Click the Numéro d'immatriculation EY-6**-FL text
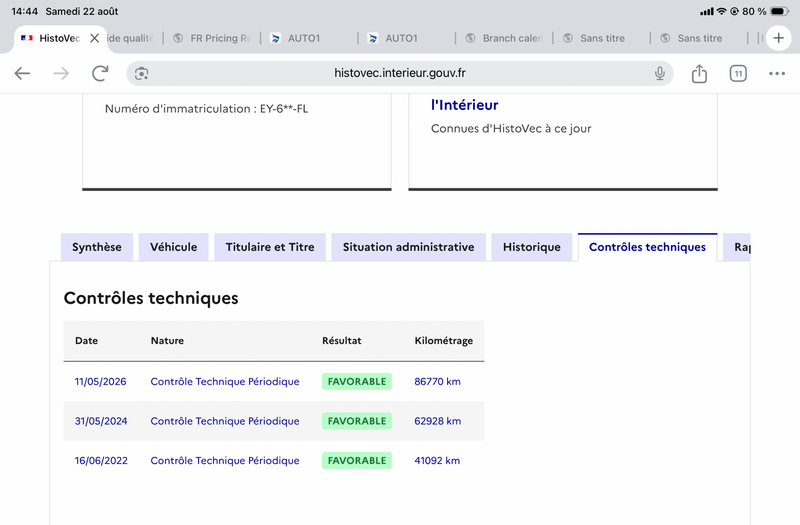The width and height of the screenshot is (800, 525). [206, 109]
